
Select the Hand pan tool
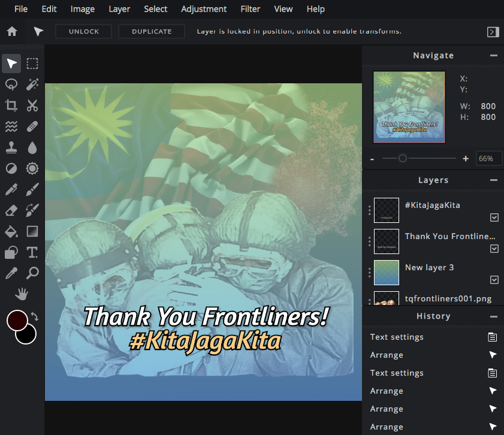point(22,294)
